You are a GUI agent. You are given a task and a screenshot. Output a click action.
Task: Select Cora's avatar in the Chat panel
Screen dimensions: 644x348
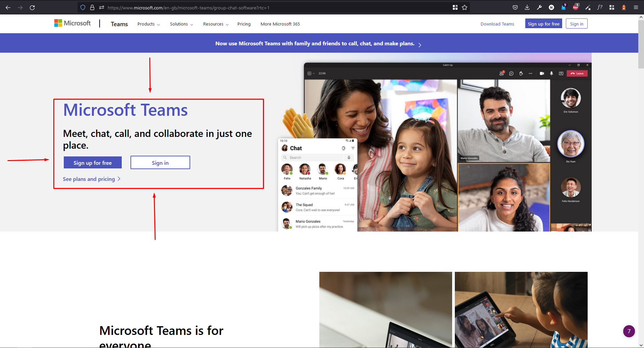[340, 169]
